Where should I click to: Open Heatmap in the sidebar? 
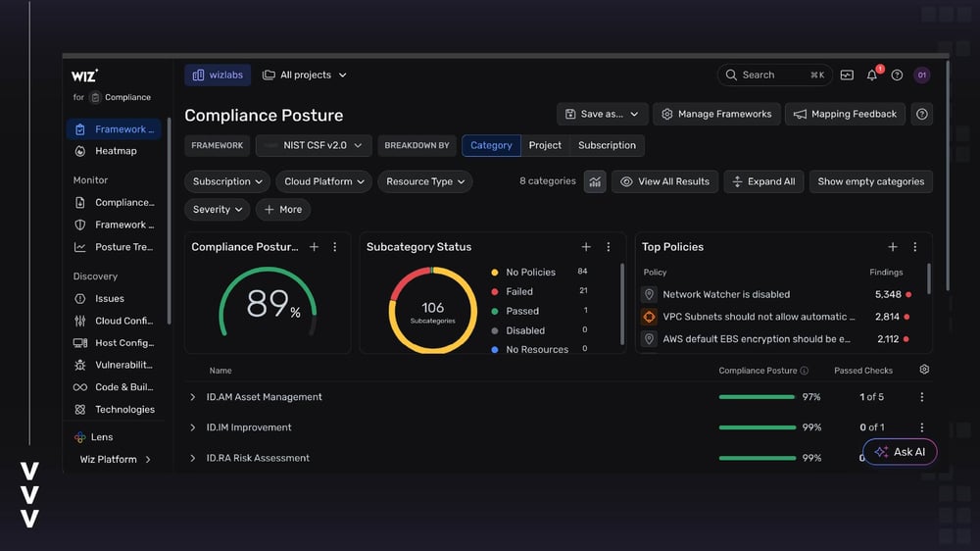[x=115, y=151]
